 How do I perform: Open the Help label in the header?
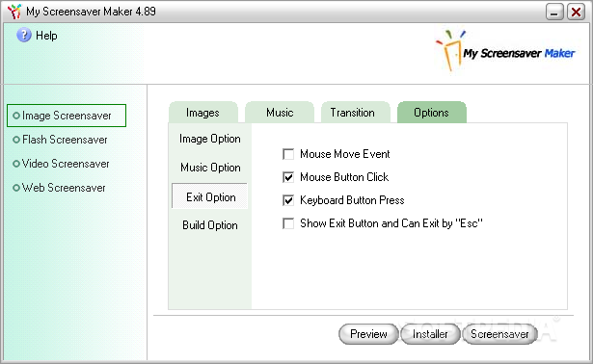click(x=46, y=36)
